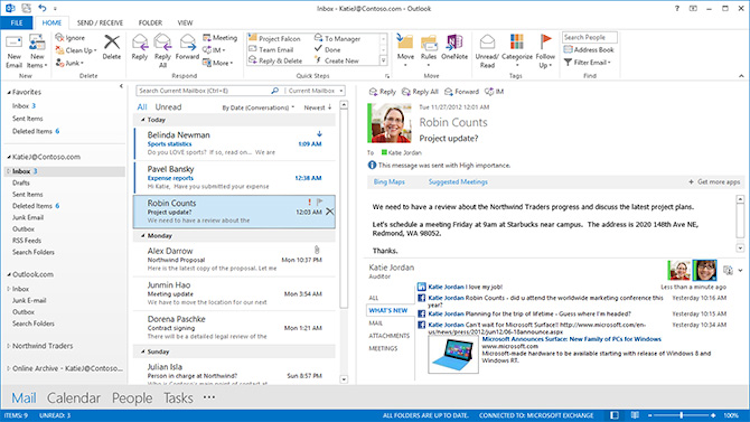Open Suggested Meetings app

click(458, 182)
